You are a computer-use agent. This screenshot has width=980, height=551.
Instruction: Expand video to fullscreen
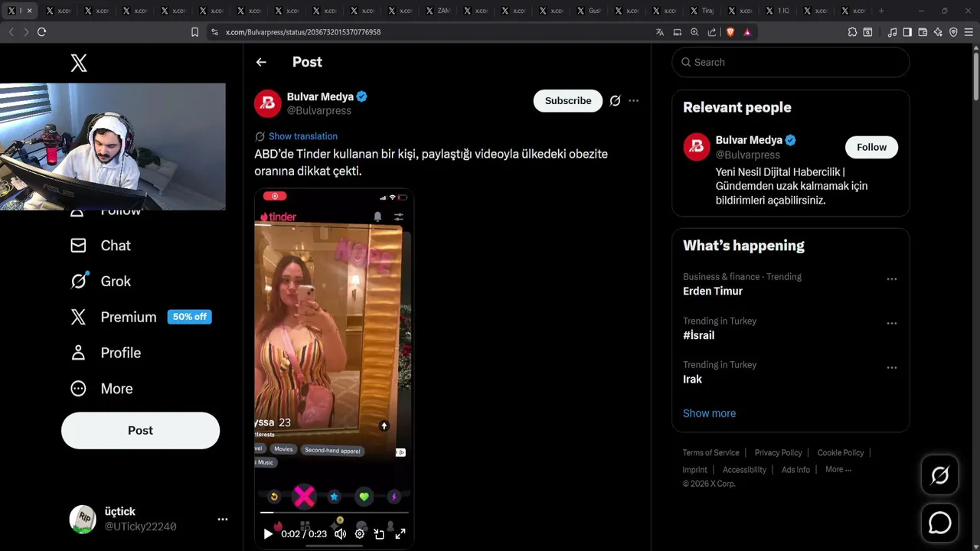coord(400,534)
